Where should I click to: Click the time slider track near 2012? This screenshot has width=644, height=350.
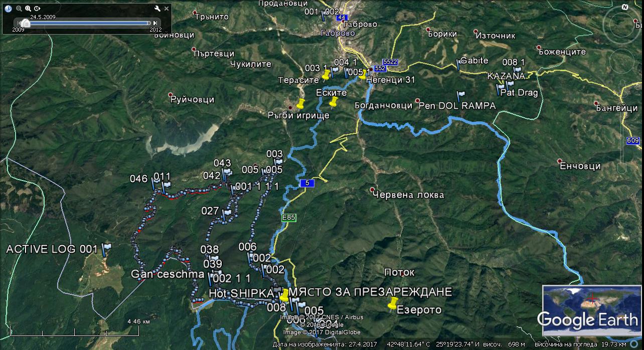click(145, 23)
